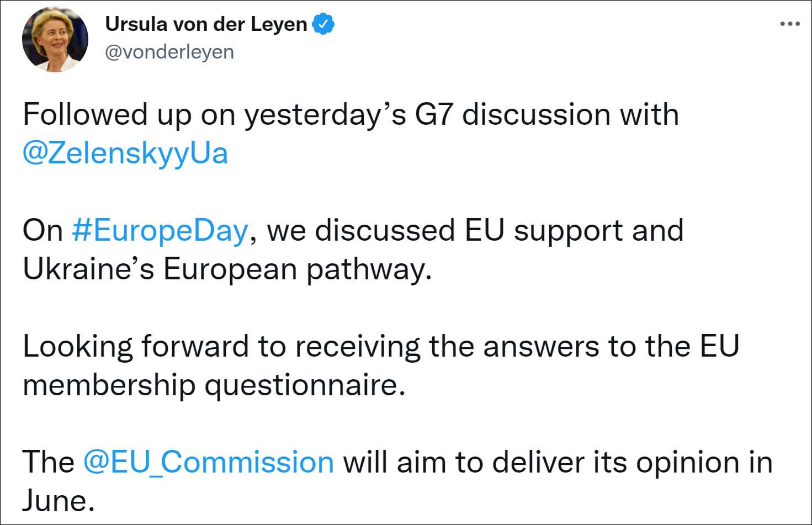Click the final word "June."
Screen dimensions: 812x525
[55, 501]
